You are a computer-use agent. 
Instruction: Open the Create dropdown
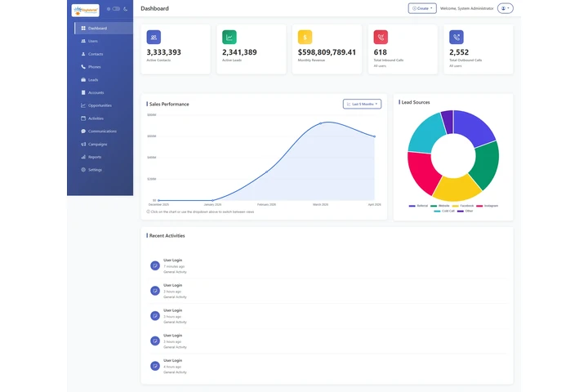pyautogui.click(x=421, y=8)
